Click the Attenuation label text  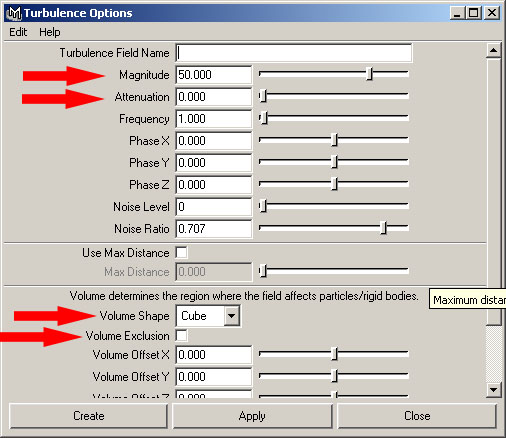tap(142, 97)
